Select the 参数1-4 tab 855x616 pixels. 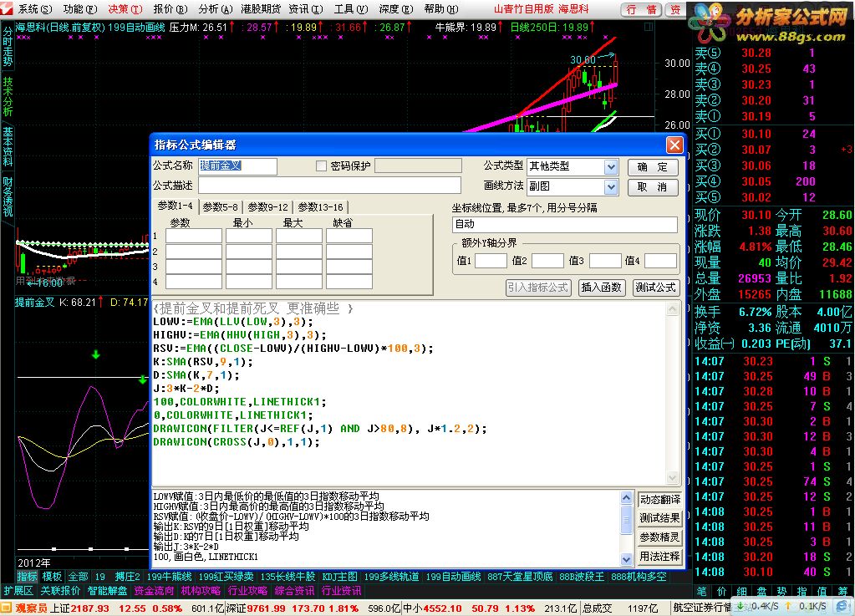[175, 206]
